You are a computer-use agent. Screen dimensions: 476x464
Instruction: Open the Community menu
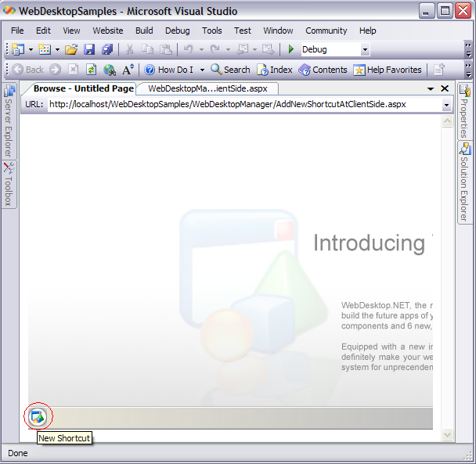326,31
